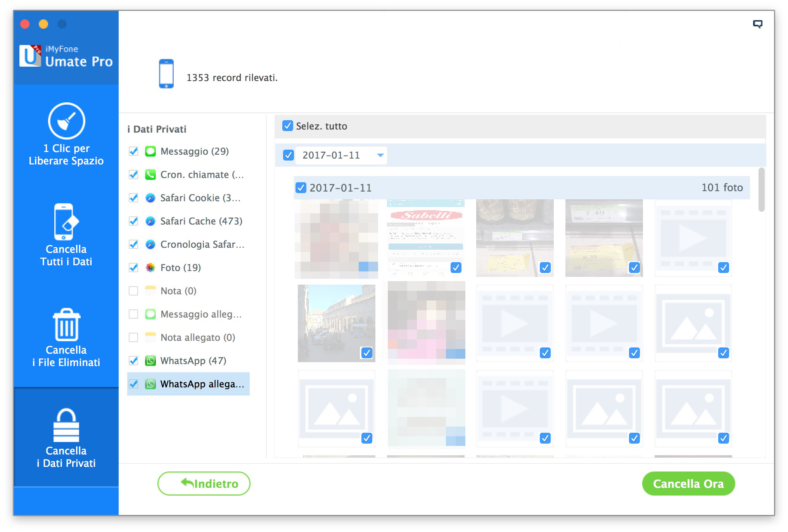
Task: Open Cancella i File Eliminati trash icon
Action: click(x=66, y=325)
